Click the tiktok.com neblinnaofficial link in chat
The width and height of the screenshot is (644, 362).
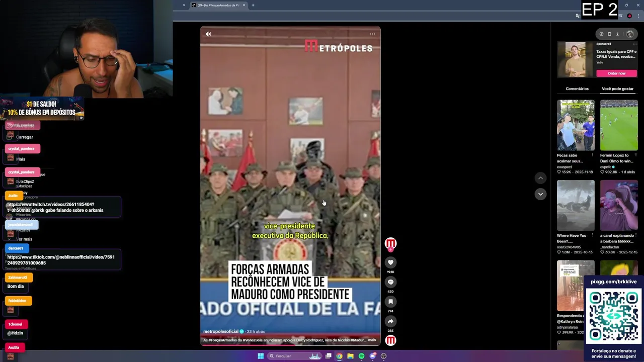[61, 260]
